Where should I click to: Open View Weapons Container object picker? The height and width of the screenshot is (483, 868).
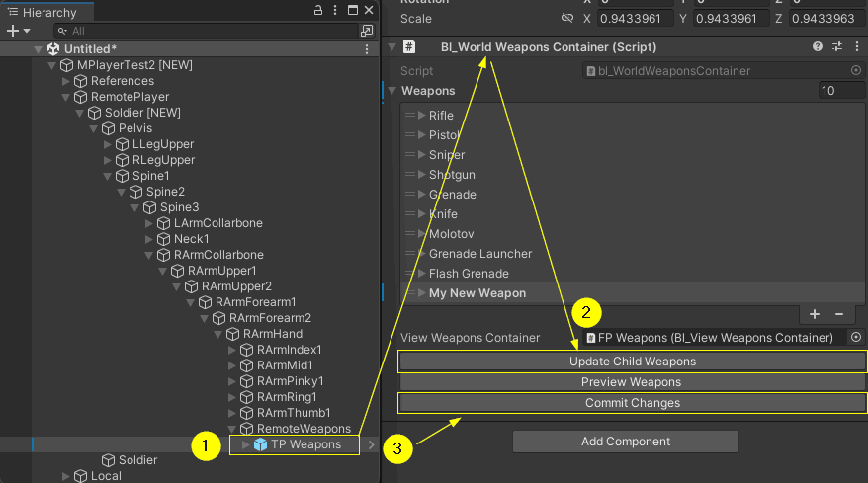coord(856,338)
